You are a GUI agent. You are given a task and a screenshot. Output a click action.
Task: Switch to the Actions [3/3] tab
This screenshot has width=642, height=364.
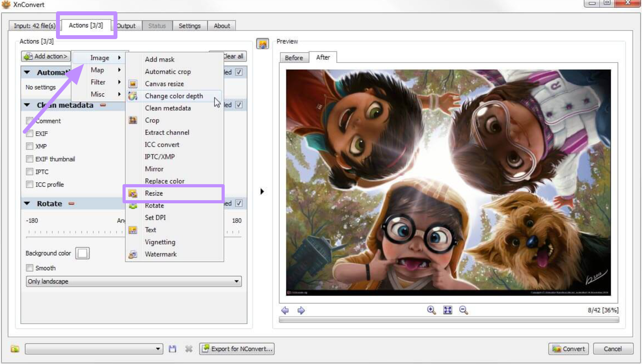86,25
